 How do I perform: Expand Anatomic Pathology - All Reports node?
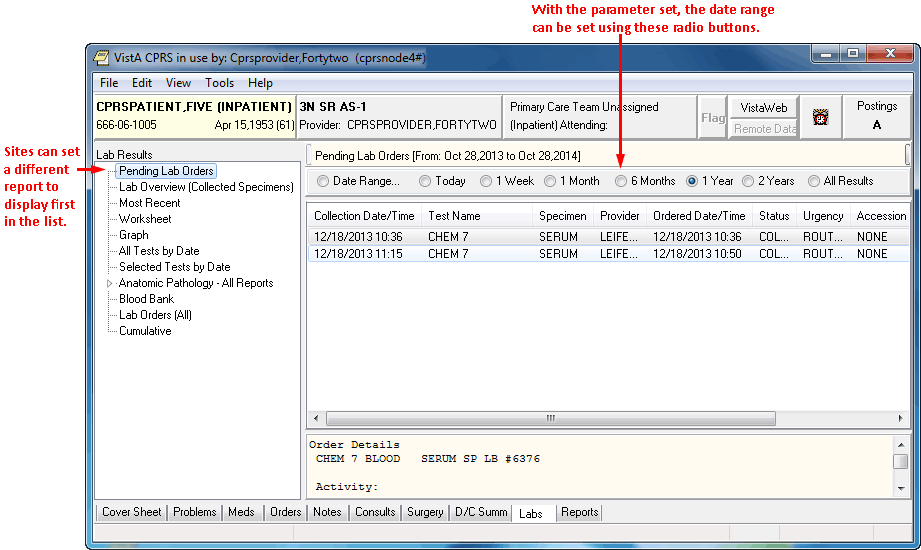tap(109, 283)
